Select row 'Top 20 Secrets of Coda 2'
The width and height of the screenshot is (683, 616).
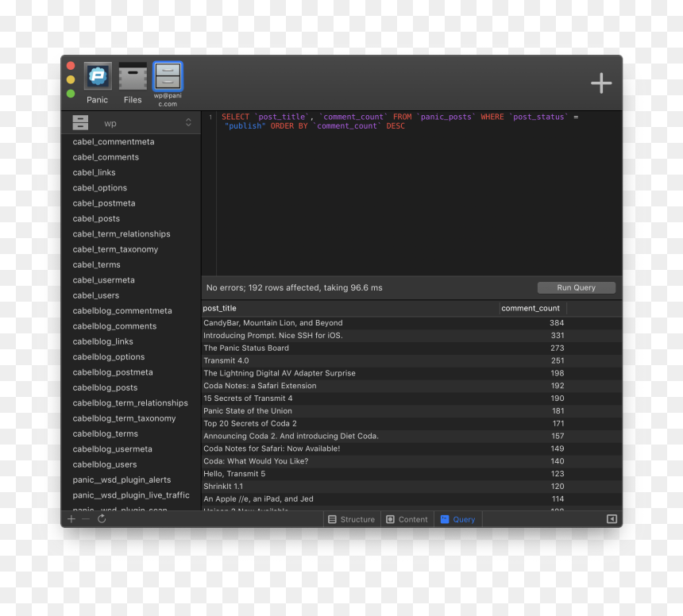[x=411, y=424]
